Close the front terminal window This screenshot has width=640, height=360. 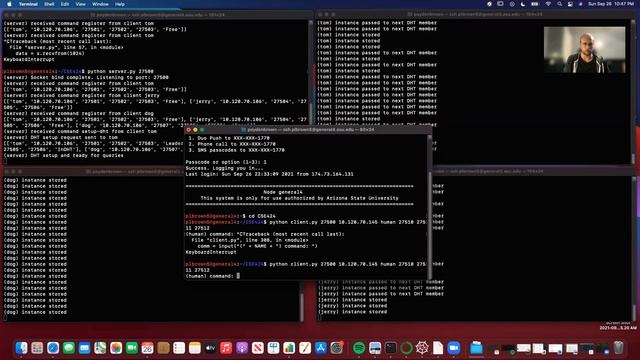pos(188,130)
